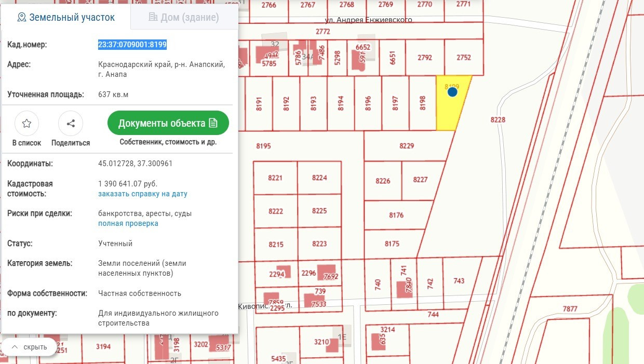Click parcel 2767 at the top
Image resolution: width=644 pixels, height=364 pixels.
point(307,4)
